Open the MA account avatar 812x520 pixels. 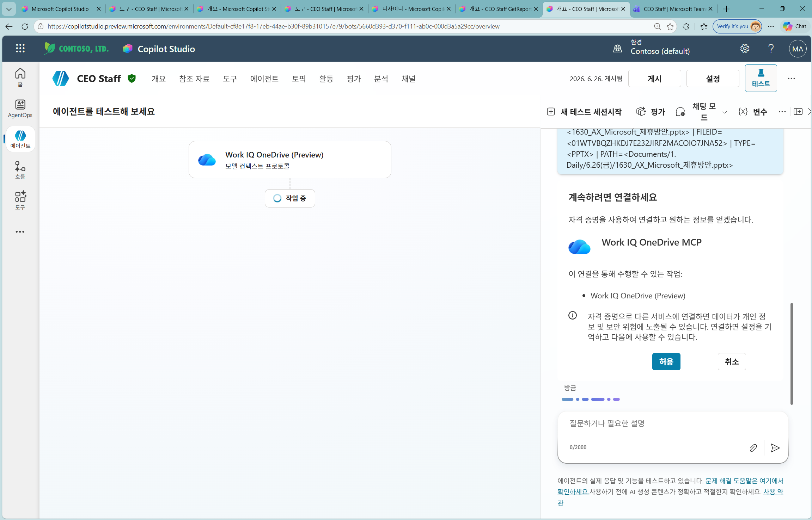(x=798, y=49)
